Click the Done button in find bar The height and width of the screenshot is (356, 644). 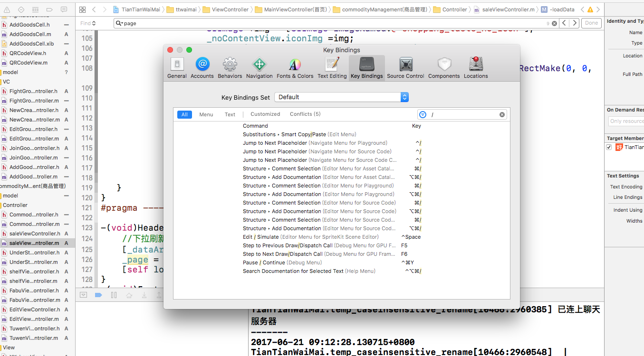pyautogui.click(x=592, y=23)
